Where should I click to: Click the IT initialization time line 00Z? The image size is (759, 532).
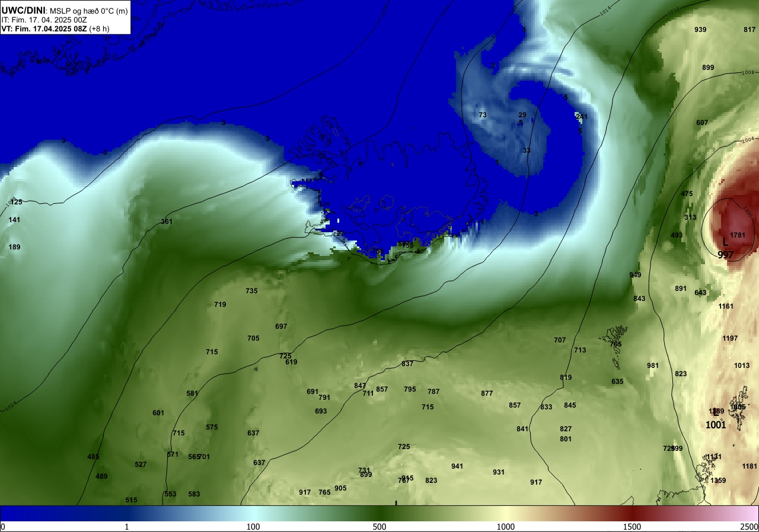[x=44, y=20]
